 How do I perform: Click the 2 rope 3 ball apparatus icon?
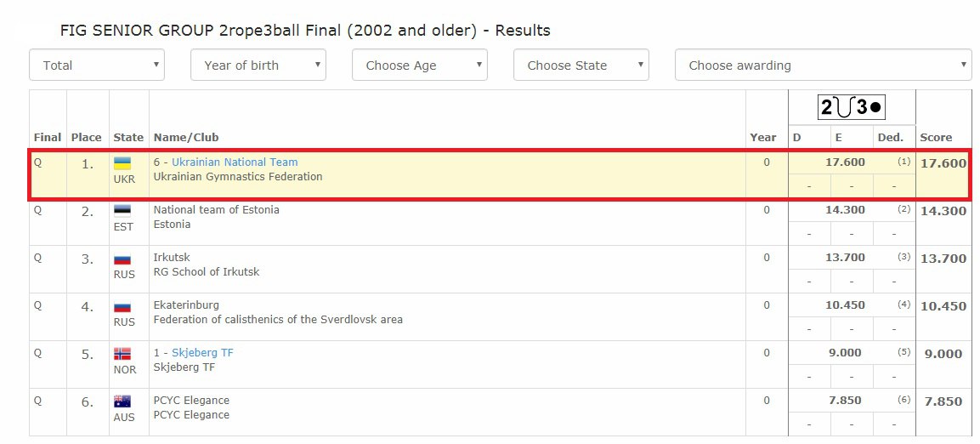(851, 107)
